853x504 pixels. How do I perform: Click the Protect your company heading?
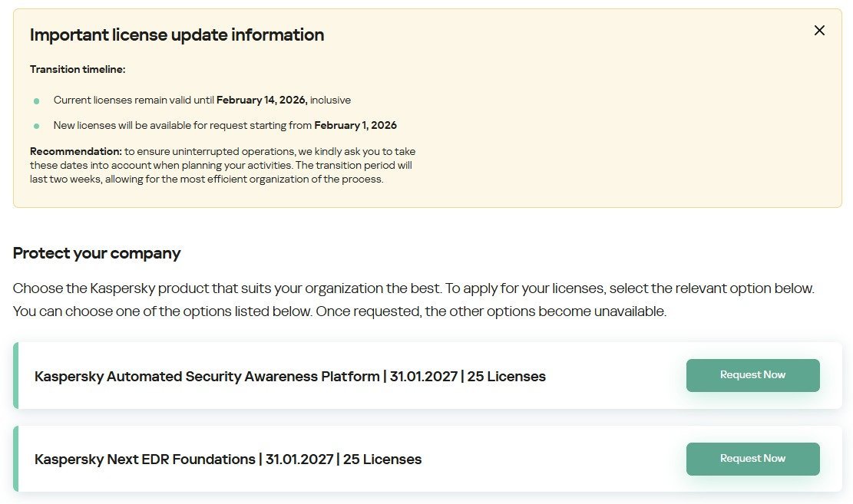[97, 253]
